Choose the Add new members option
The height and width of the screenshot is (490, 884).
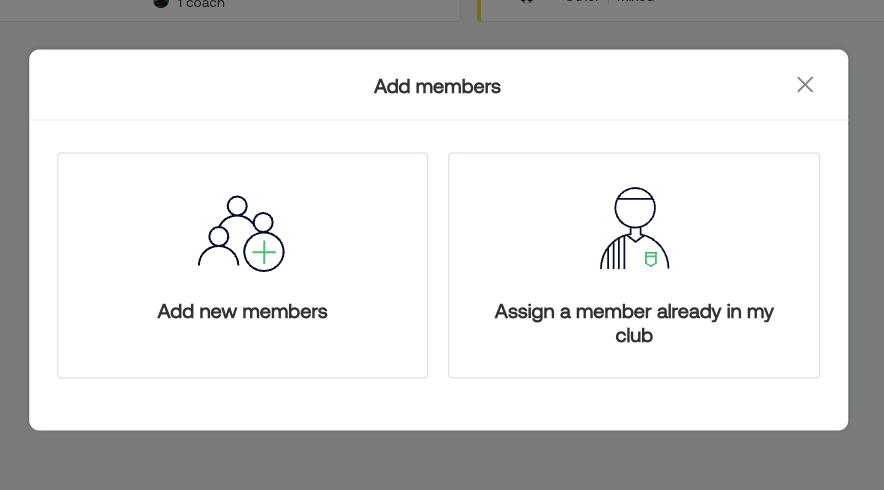coord(242,265)
